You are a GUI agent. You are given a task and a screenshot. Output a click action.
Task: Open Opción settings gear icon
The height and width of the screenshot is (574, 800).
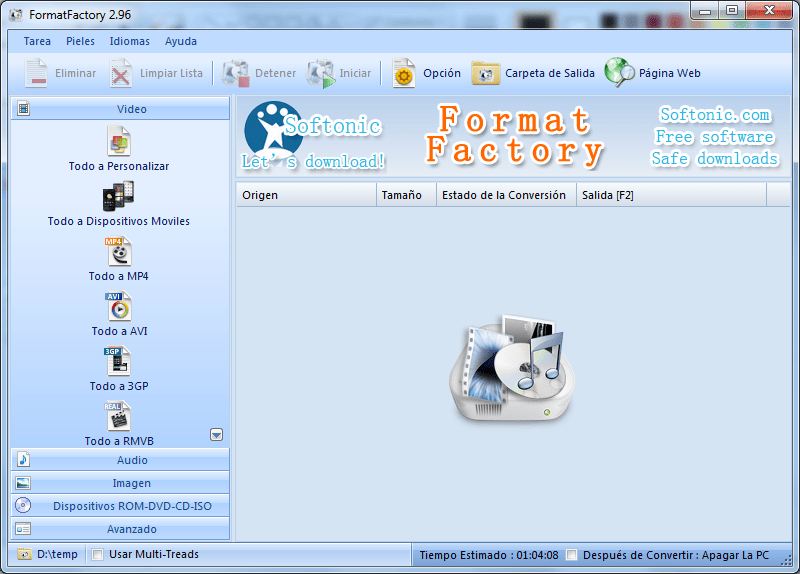click(x=404, y=73)
